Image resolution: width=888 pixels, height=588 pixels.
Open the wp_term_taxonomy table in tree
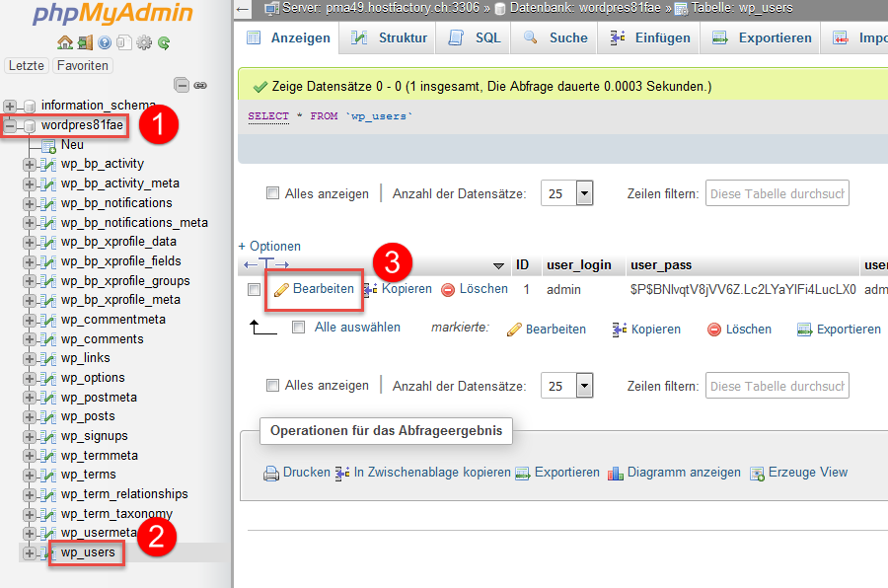point(116,514)
